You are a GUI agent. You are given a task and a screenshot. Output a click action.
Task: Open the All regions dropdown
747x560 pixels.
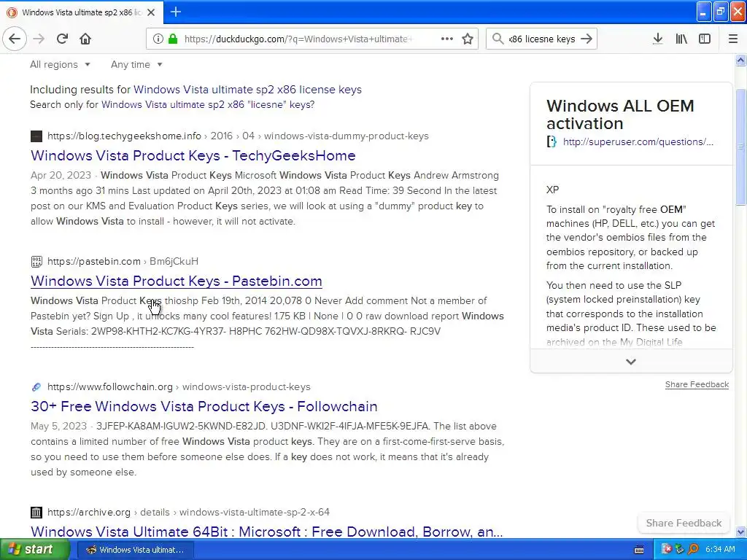point(60,64)
